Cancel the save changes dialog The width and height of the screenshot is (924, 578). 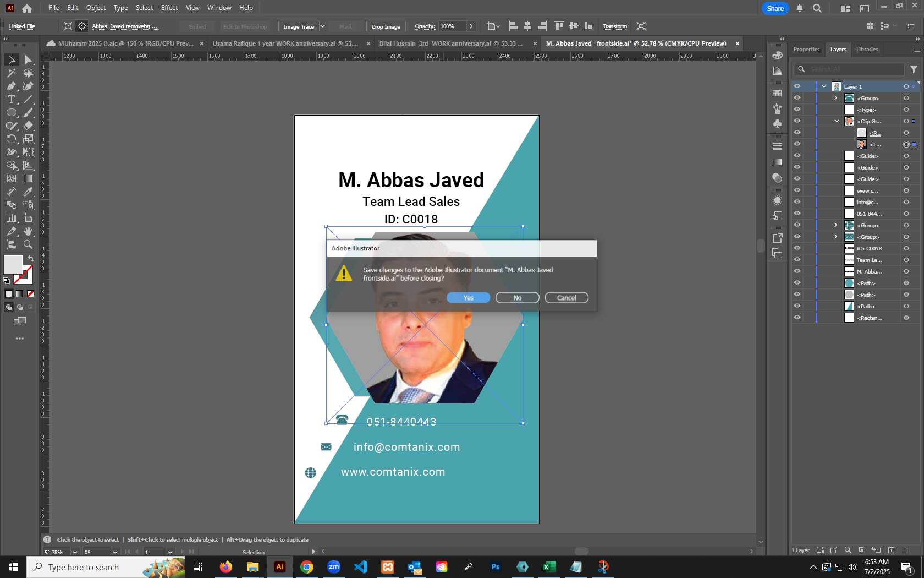pos(566,298)
